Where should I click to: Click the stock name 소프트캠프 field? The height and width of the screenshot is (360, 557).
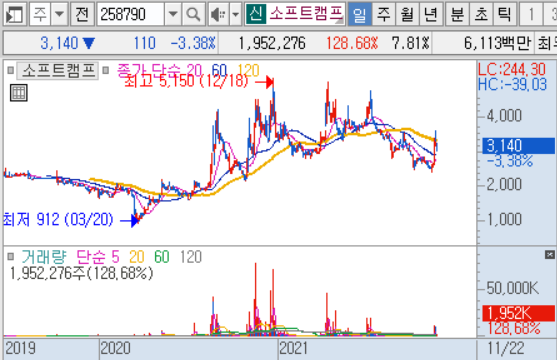306,14
